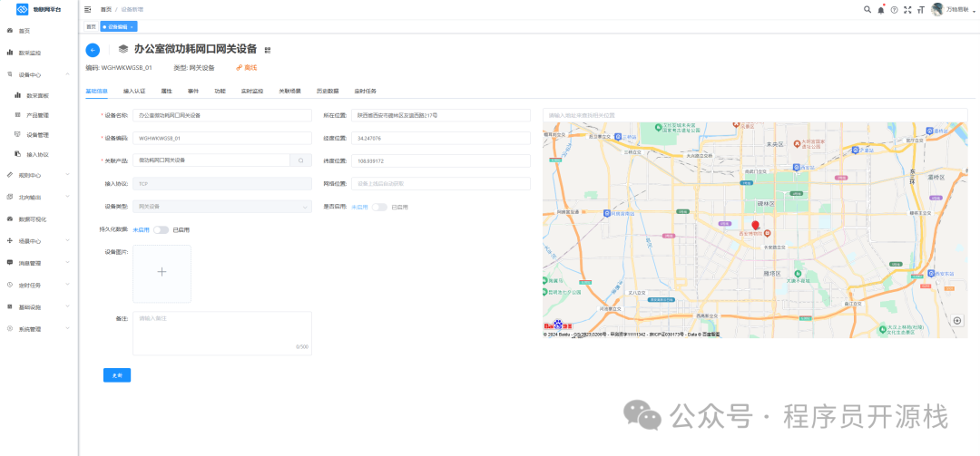Click the blue back arrow button
Image resolution: width=980 pixels, height=456 pixels.
93,50
